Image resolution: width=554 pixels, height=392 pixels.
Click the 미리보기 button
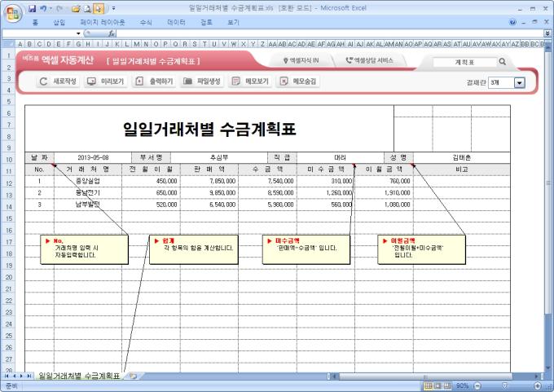[x=106, y=81]
